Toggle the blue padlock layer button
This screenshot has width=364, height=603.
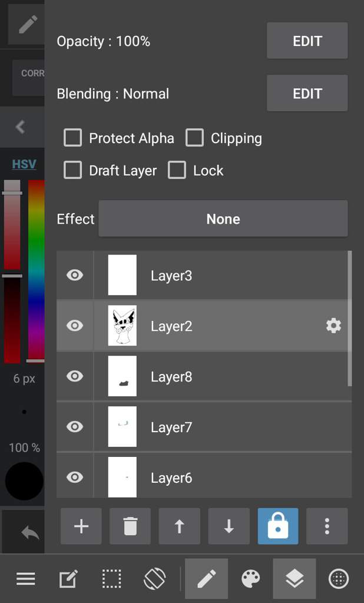pos(278,526)
